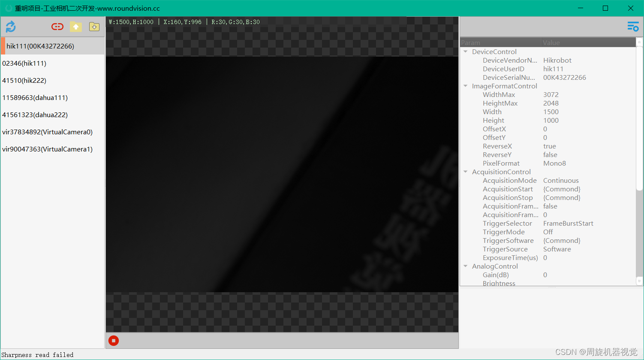
Task: Collapse the AcquisitionControl group
Action: [x=466, y=172]
